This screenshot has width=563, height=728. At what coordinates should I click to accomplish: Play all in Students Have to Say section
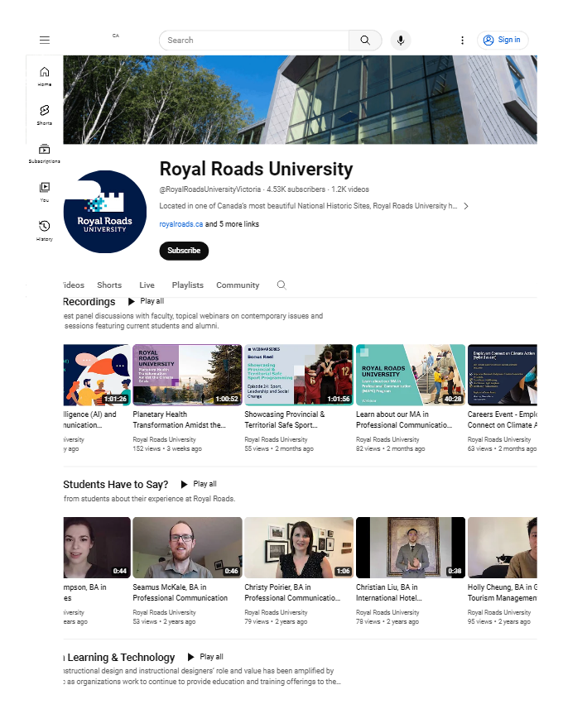click(x=199, y=484)
